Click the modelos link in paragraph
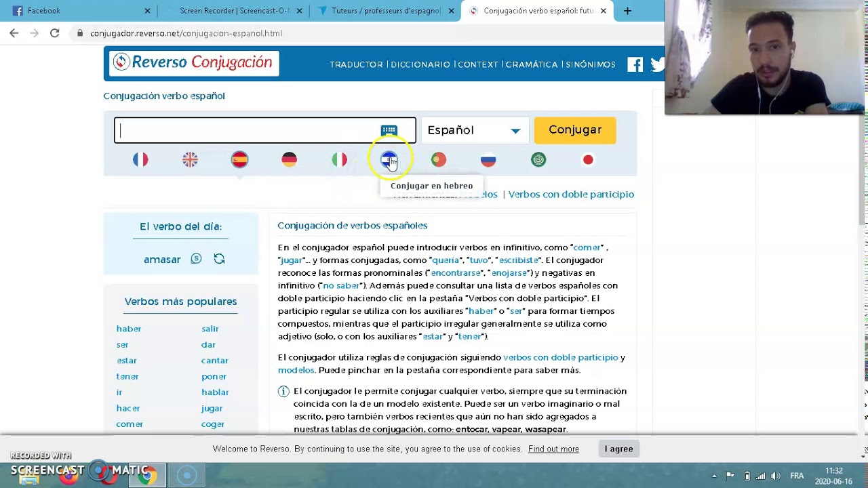868x488 pixels. [296, 370]
